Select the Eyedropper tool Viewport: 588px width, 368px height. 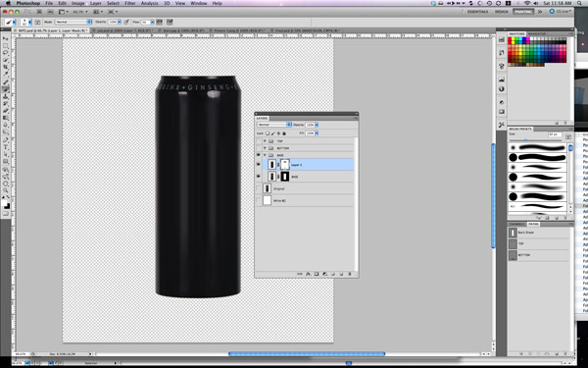[x=6, y=75]
